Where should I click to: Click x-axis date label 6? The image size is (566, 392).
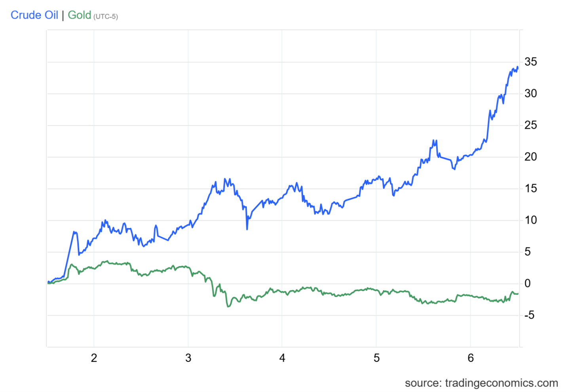point(470,358)
